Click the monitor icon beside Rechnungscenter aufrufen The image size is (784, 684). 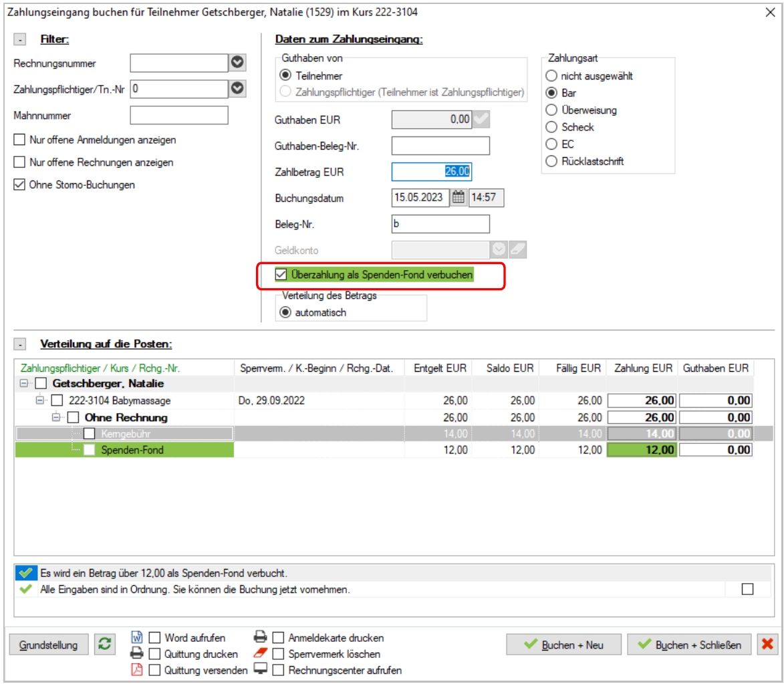(261, 669)
